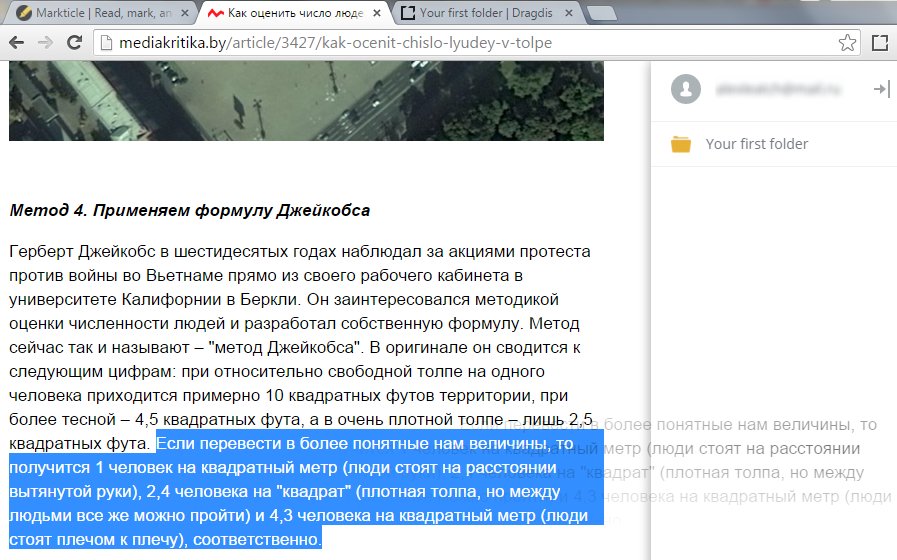
Task: Open 'Your first folder' in Dragdis sidebar
Action: click(774, 144)
